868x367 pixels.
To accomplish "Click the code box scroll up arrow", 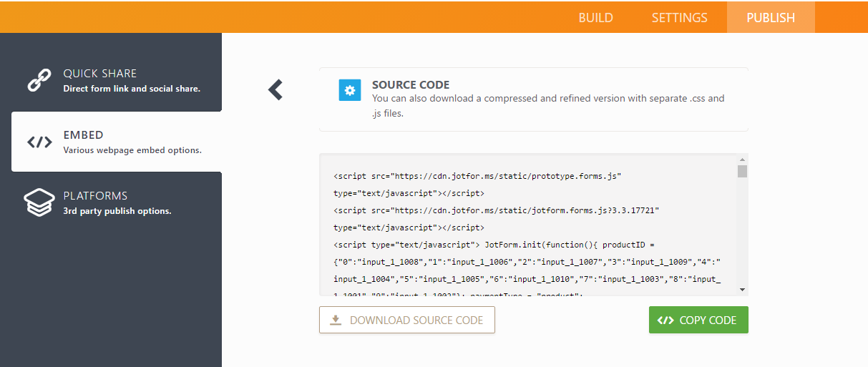I will (743, 160).
